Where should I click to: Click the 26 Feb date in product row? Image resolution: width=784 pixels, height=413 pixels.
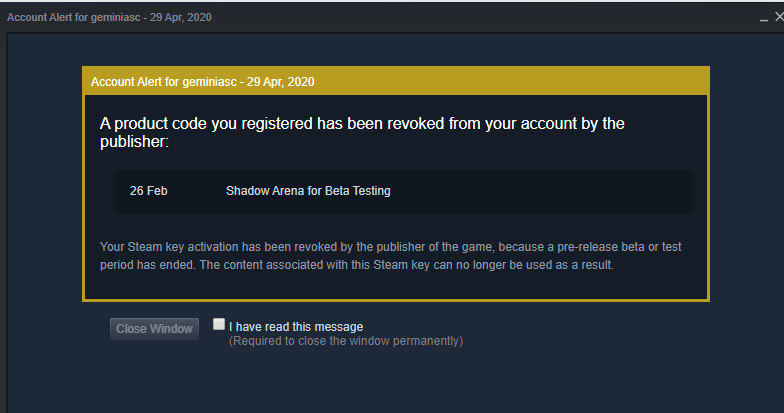point(148,191)
